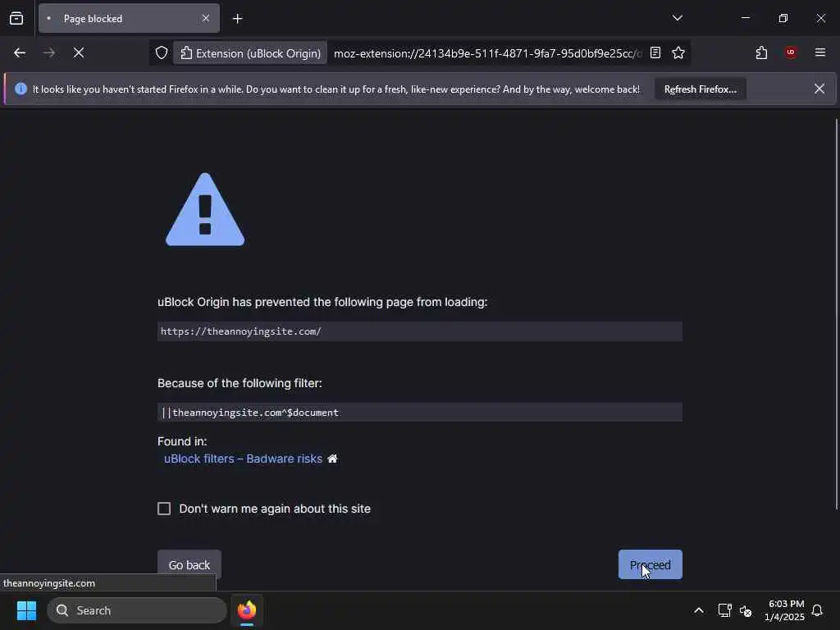Close the Page blocked tab

click(x=206, y=18)
